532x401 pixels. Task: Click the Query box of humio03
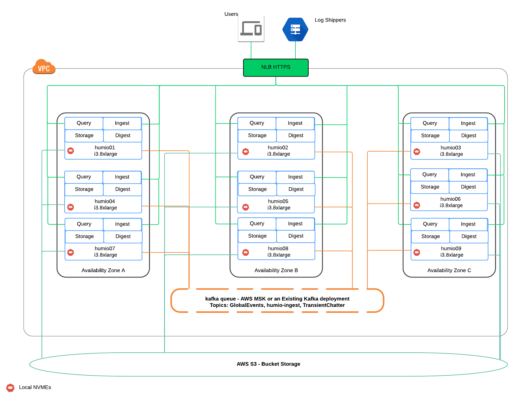tap(430, 123)
